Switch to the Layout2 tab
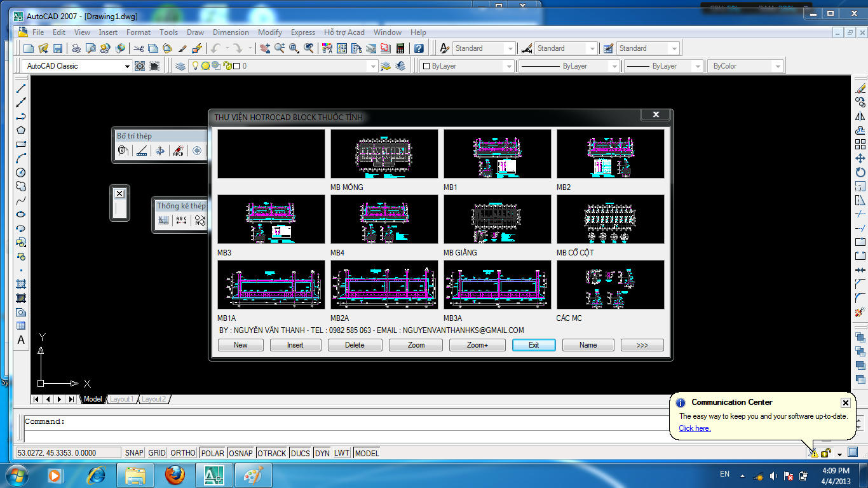The image size is (868, 488). [x=153, y=399]
